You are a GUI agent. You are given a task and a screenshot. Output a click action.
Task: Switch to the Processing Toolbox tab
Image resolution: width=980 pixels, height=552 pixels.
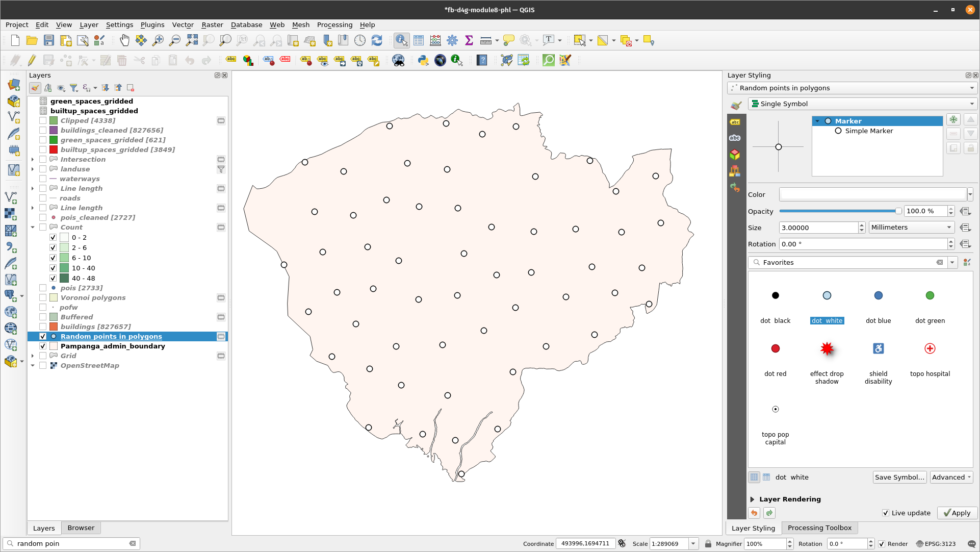tap(819, 528)
